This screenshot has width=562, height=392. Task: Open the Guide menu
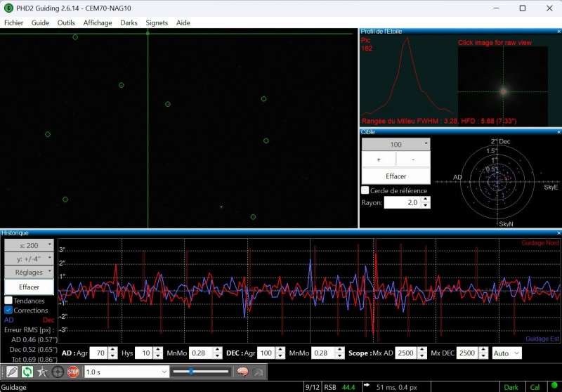[40, 22]
